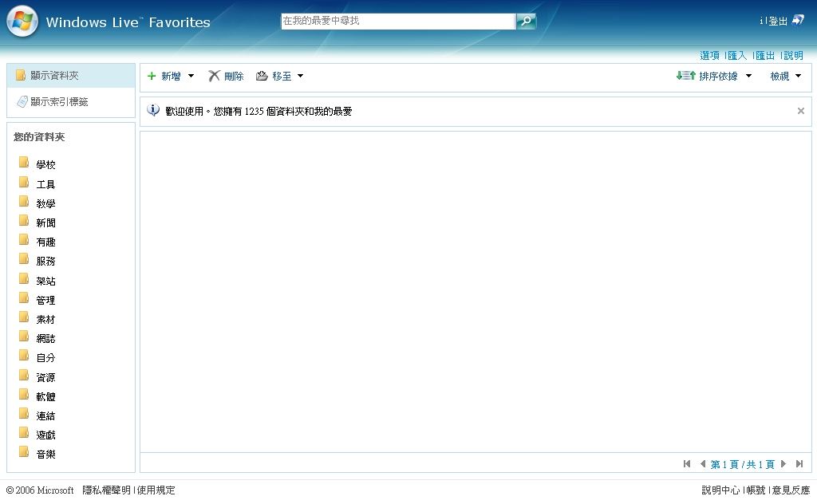Click the X delete icon beside 刪除
The image size is (817, 504).
pyautogui.click(x=214, y=76)
